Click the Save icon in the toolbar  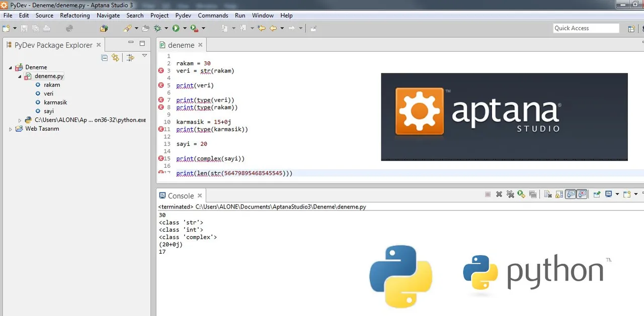coord(24,28)
